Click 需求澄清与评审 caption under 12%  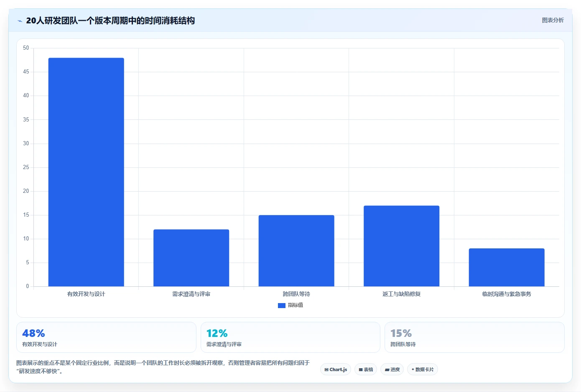click(224, 344)
